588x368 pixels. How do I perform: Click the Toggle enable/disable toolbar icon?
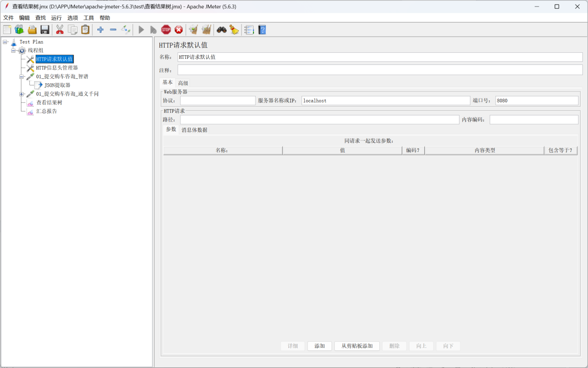pos(126,30)
